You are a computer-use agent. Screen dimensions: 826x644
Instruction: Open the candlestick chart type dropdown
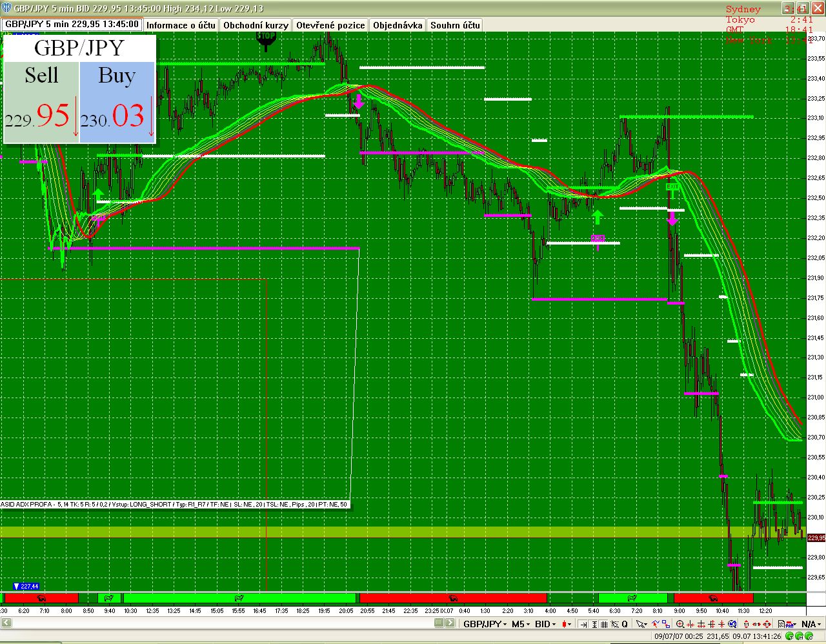[x=566, y=624]
